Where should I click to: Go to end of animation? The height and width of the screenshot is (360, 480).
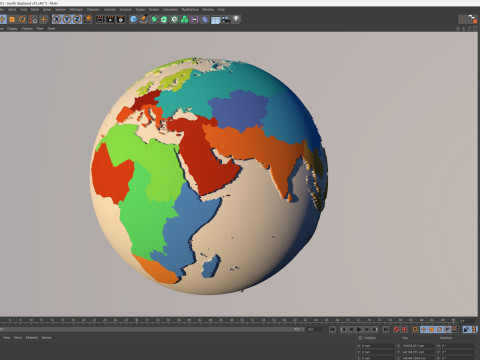(386, 329)
